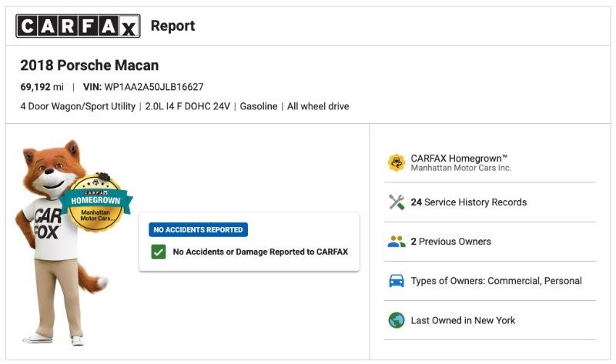Click Last Owned in New York
The width and height of the screenshot is (616, 364).
tap(463, 320)
